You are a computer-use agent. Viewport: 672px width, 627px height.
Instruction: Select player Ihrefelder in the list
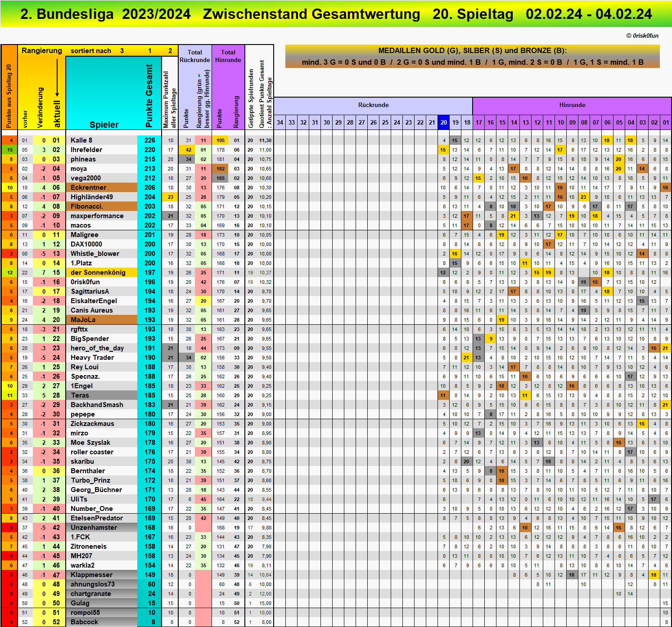[86, 150]
